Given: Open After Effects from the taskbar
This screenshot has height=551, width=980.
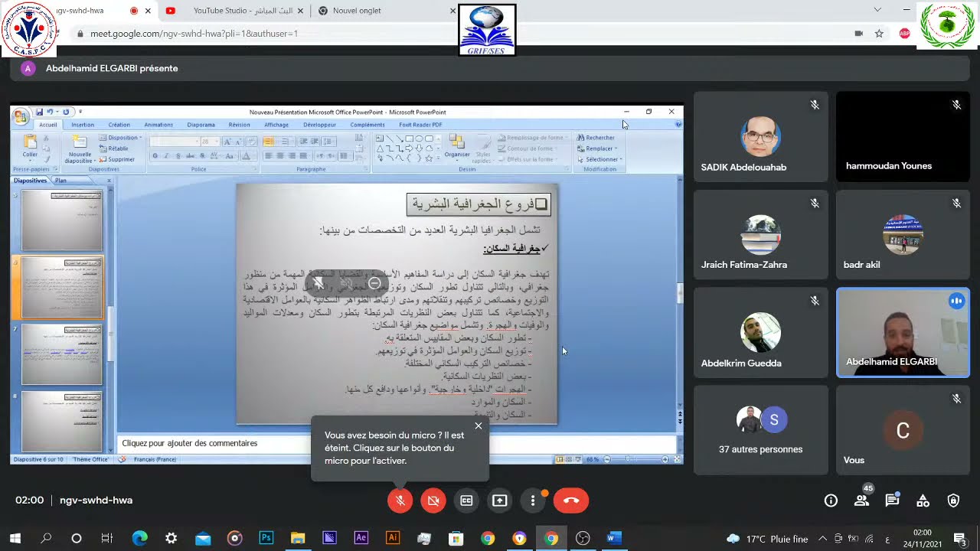Looking at the screenshot, I should tap(361, 538).
